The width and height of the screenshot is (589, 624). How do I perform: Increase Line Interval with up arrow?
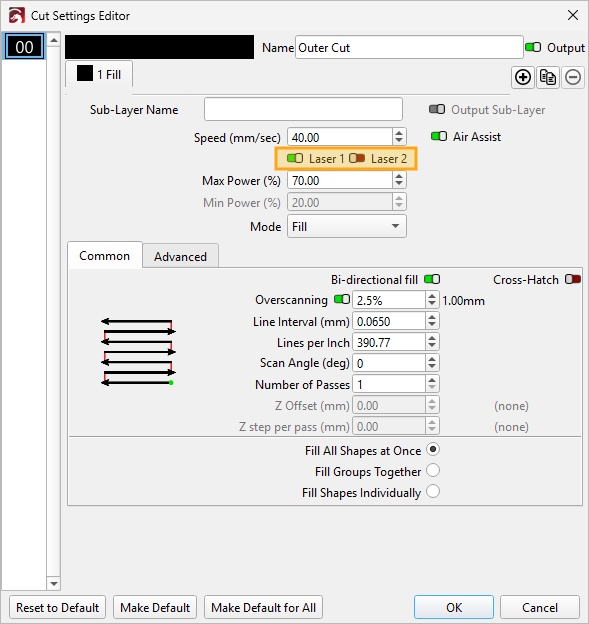click(x=432, y=317)
